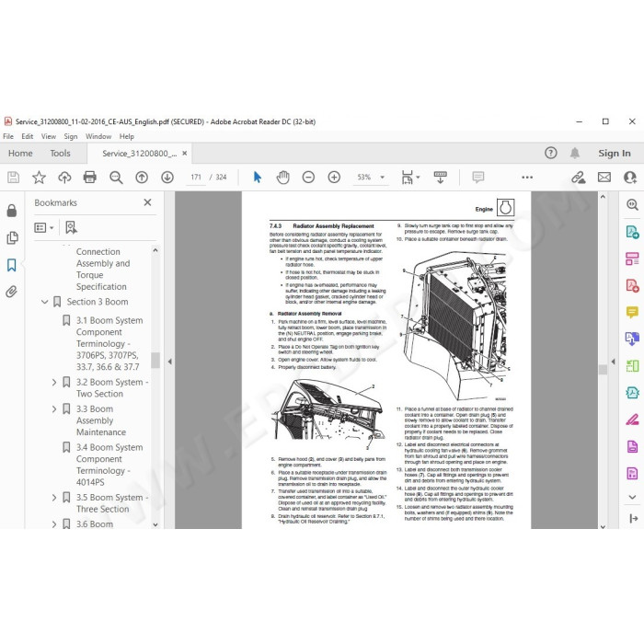Screen dimensions: 644x644
Task: Open the search tool in right pane
Action: coord(632,204)
